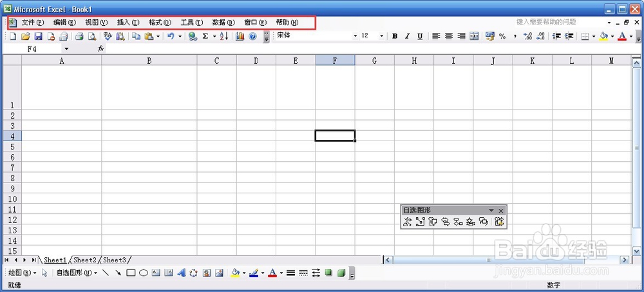Image resolution: width=644 pixels, height=292 pixels.
Task: Click the Copy icon in toolbar
Action: tap(136, 37)
